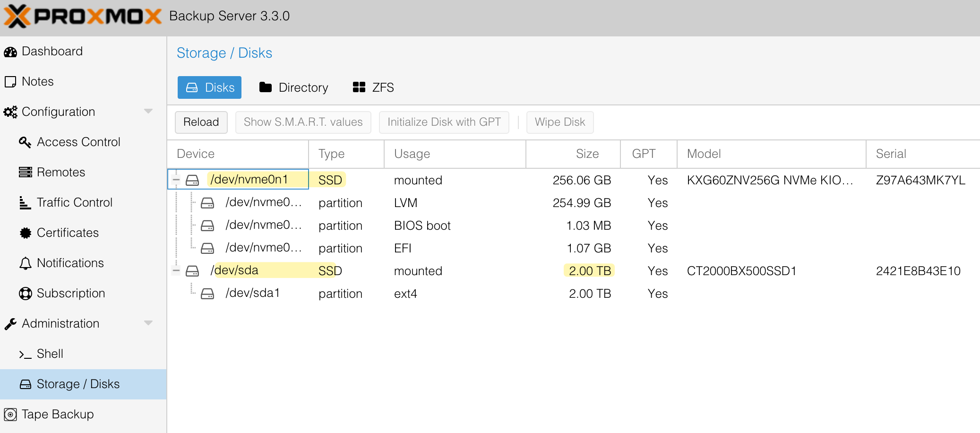
Task: Click the Traffic Control chart icon
Action: pyautogui.click(x=25, y=203)
